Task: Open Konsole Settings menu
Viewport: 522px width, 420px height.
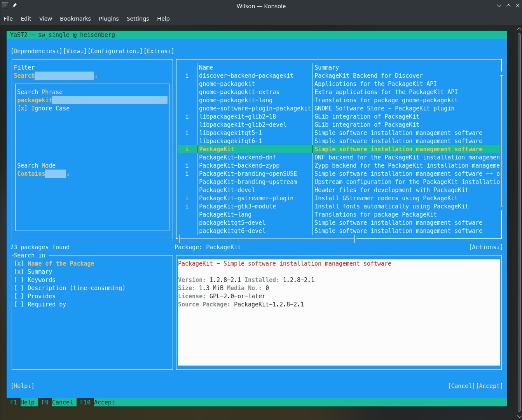Action: (138, 19)
